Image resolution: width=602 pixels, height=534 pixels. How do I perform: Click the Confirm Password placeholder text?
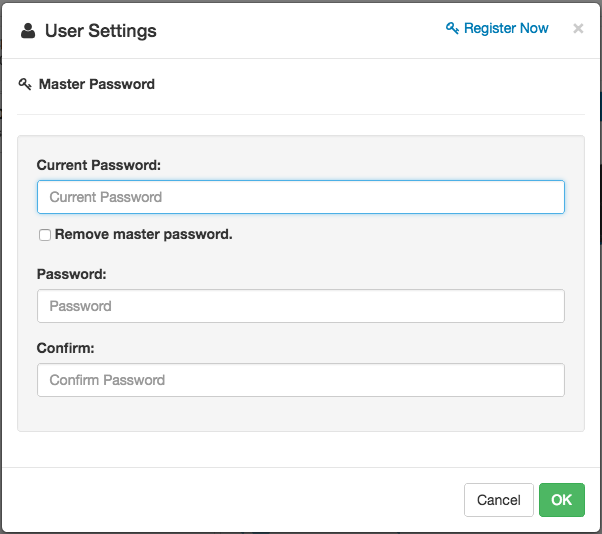[107, 380]
